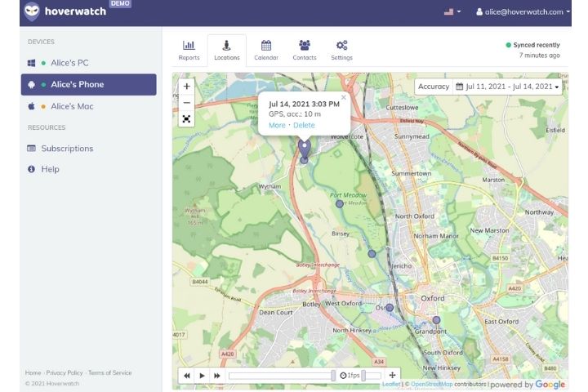The height and width of the screenshot is (392, 588).
Task: Switch to the Reports tab
Action: click(189, 51)
